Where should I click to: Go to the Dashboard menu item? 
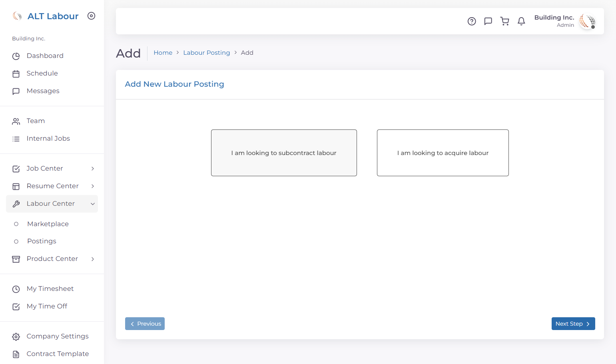click(45, 56)
